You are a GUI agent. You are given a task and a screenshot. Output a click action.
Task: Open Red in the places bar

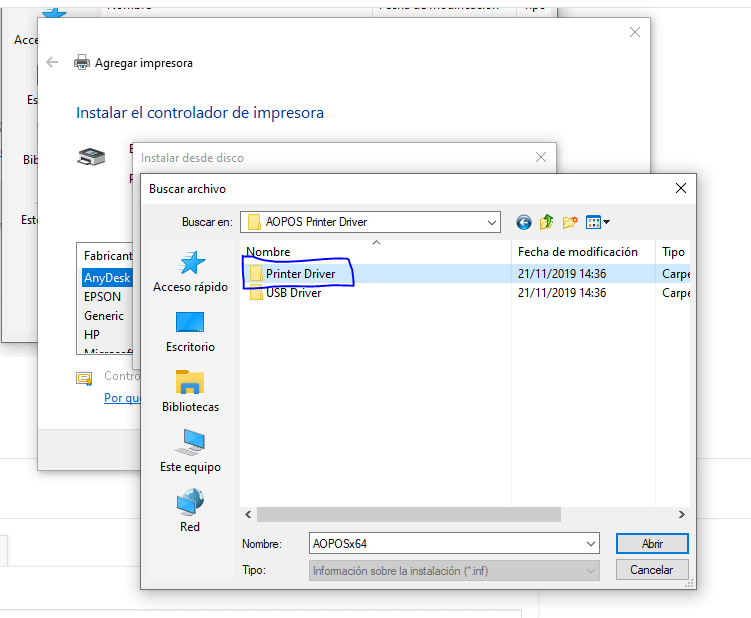tap(190, 511)
